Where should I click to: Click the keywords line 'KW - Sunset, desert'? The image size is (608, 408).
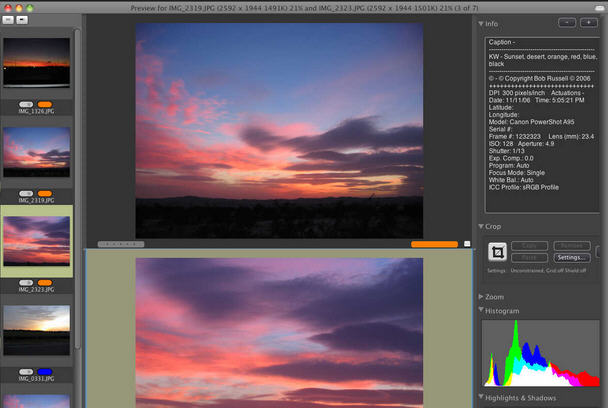[x=542, y=60]
